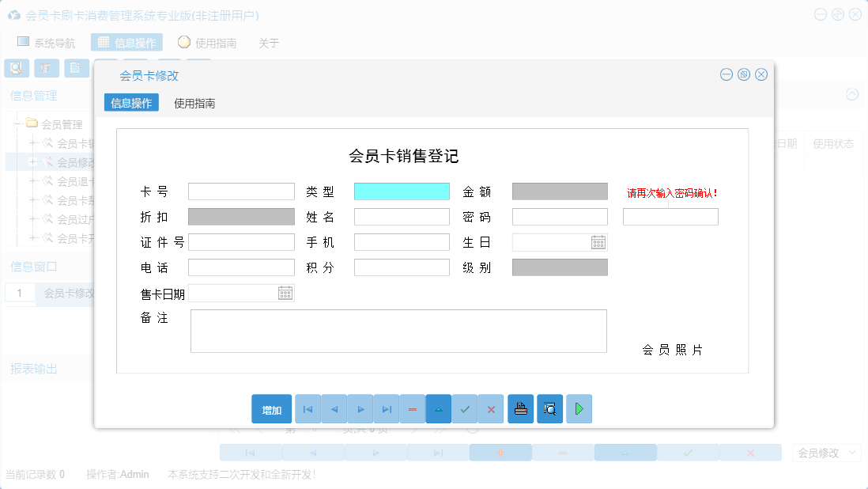Select the edit record triangle icon

[x=439, y=409]
